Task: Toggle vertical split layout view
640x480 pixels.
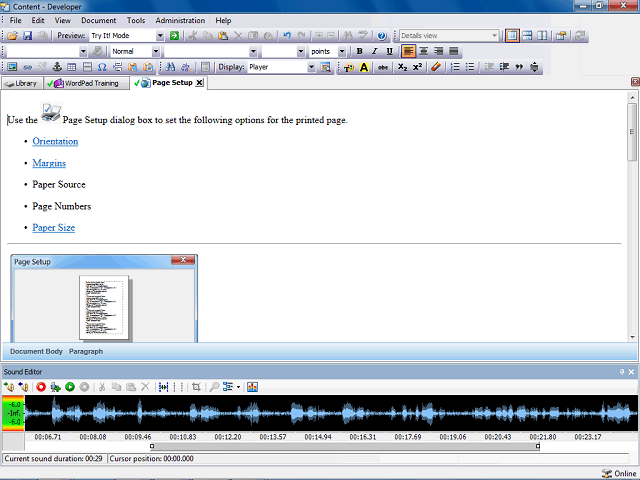Action: [x=542, y=36]
